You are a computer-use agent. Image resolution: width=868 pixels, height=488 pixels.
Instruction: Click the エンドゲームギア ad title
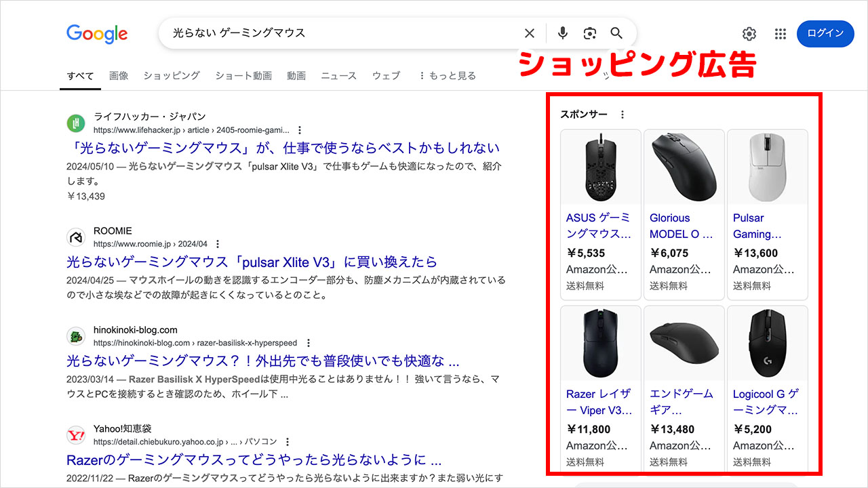click(x=682, y=402)
